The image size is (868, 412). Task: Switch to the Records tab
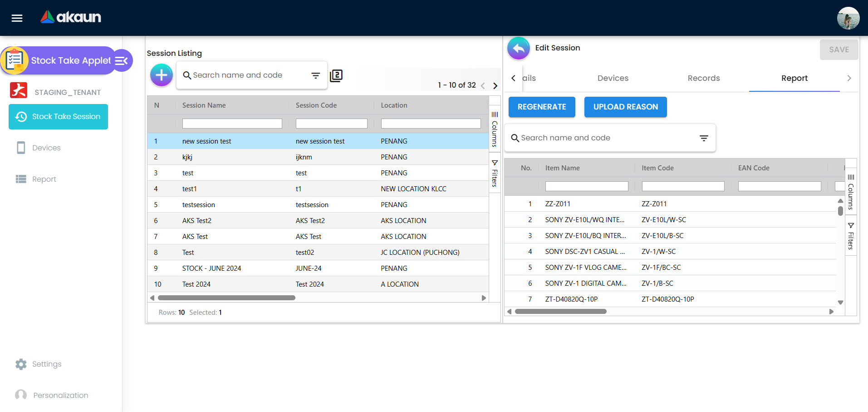click(703, 78)
